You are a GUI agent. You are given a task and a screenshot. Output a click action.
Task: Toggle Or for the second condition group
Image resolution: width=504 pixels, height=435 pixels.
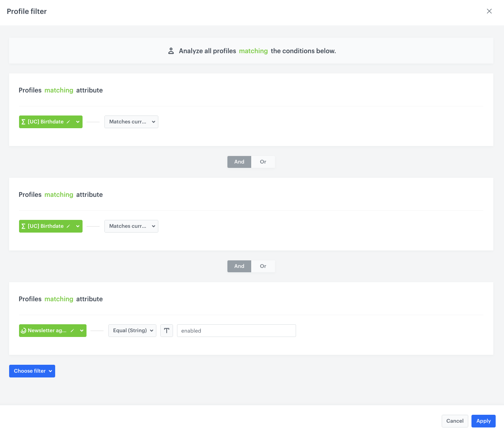[263, 266]
